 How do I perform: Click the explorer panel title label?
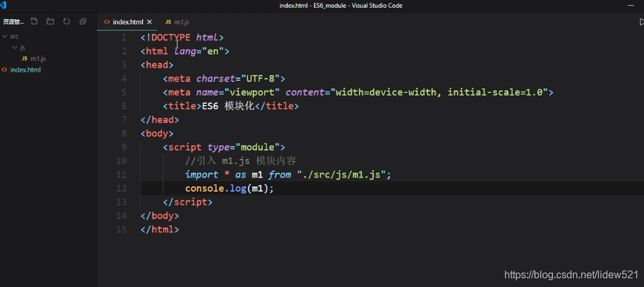[x=13, y=22]
